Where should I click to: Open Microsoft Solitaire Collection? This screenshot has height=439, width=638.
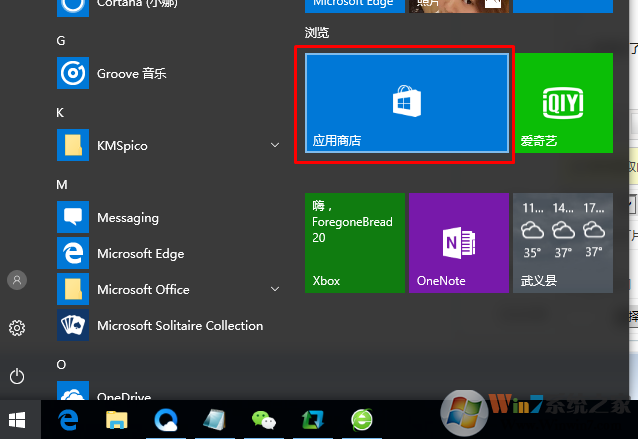coord(179,325)
